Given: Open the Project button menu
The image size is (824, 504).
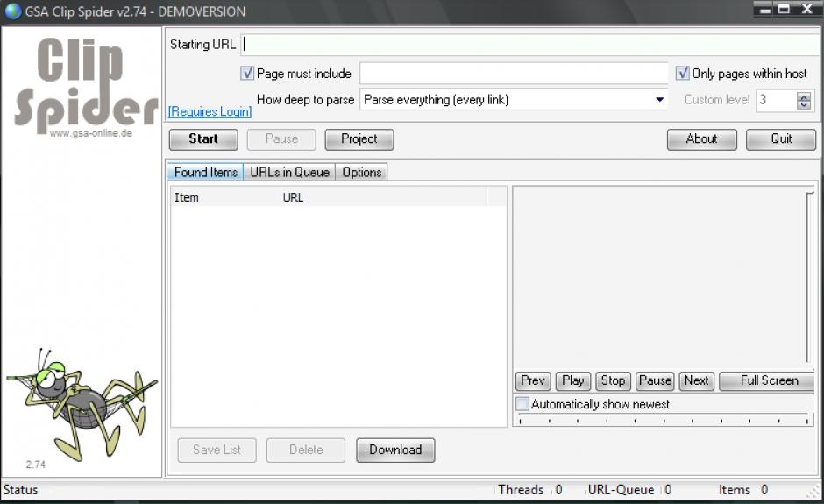Looking at the screenshot, I should pos(359,139).
